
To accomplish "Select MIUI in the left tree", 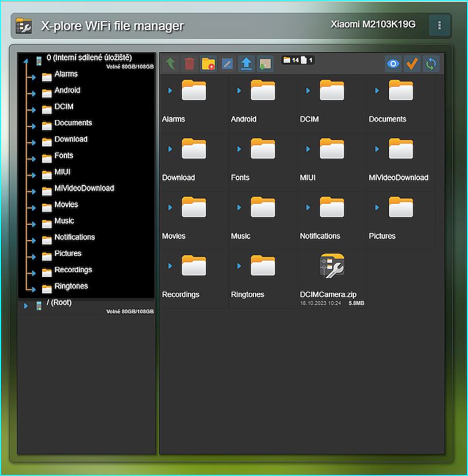I will point(63,172).
